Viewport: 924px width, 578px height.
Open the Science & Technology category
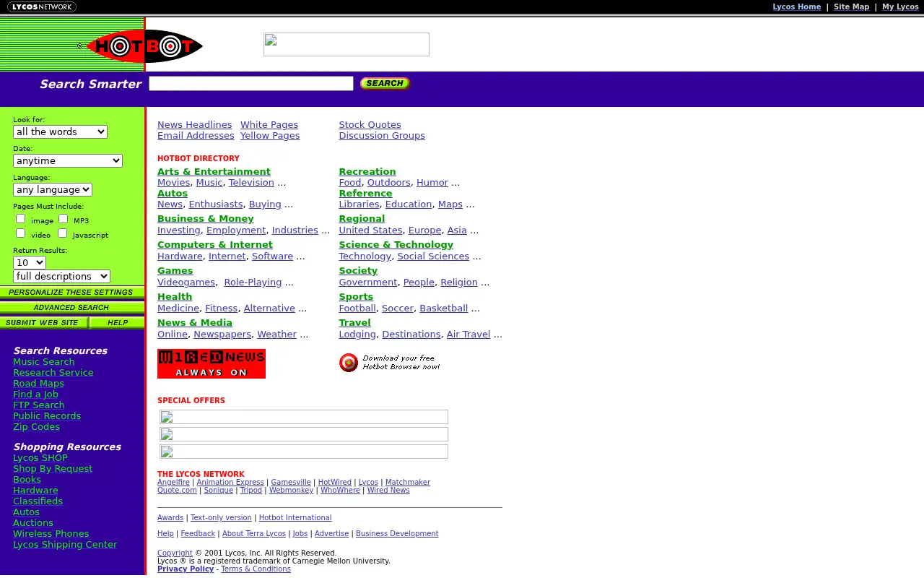(x=396, y=245)
